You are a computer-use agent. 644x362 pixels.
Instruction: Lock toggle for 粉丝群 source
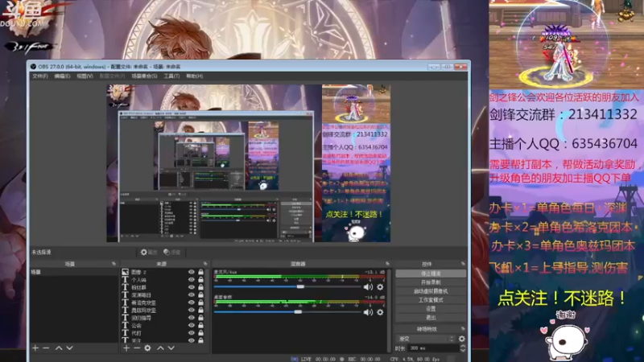(x=200, y=287)
